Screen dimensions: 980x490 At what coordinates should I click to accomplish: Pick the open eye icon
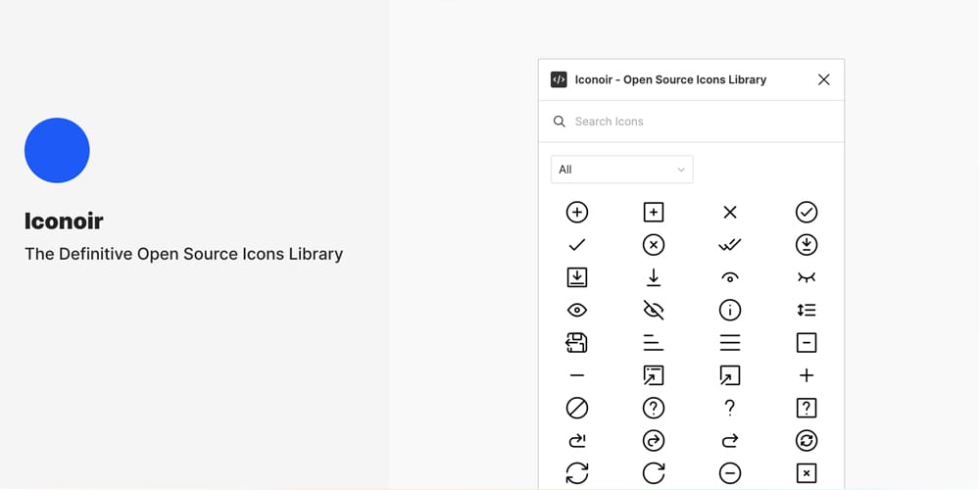click(x=577, y=310)
